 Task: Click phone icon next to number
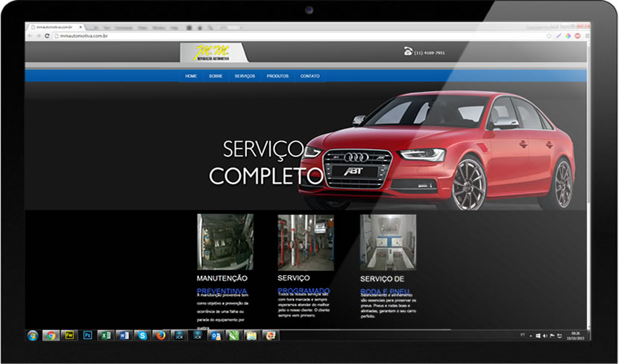pos(408,51)
